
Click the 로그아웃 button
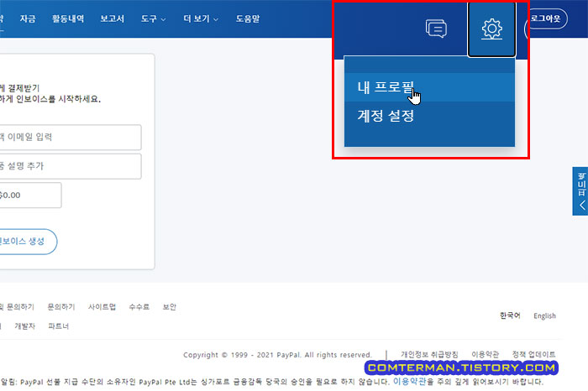546,18
